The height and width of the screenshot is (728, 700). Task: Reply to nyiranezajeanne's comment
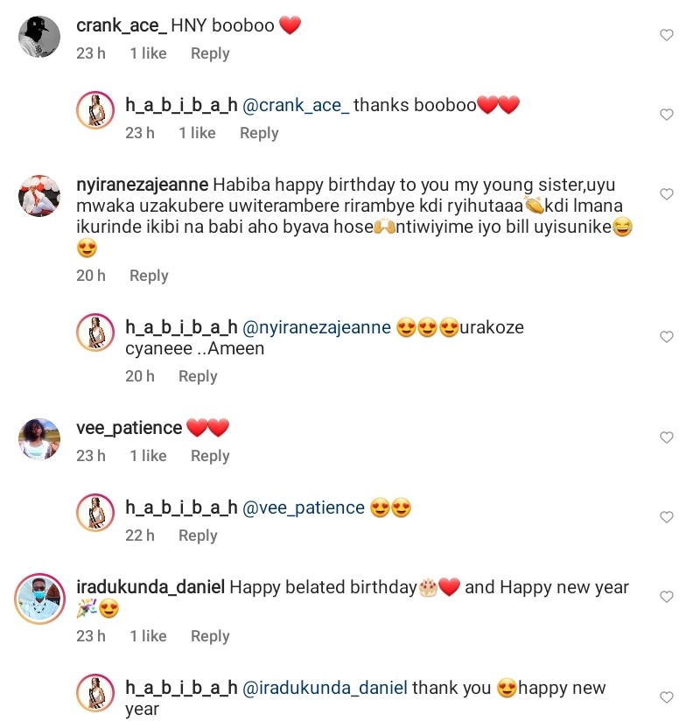(149, 276)
